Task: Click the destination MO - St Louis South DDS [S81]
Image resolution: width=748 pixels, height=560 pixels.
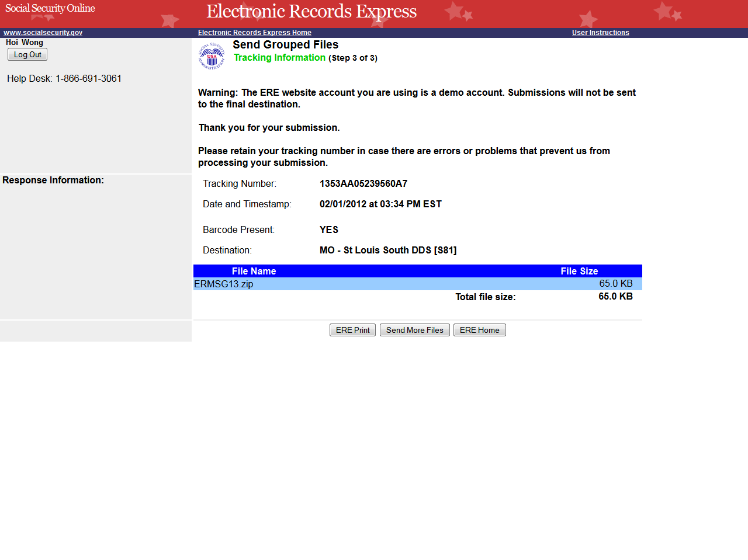Action: pyautogui.click(x=388, y=250)
